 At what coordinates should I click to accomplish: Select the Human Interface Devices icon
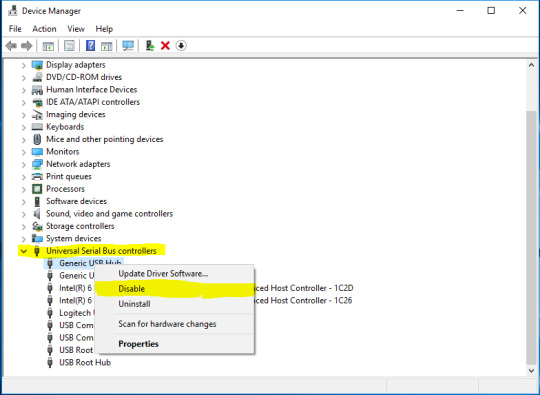pos(37,90)
